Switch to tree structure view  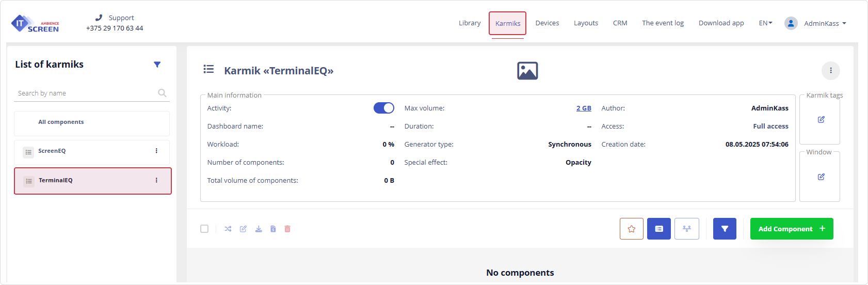[686, 229]
